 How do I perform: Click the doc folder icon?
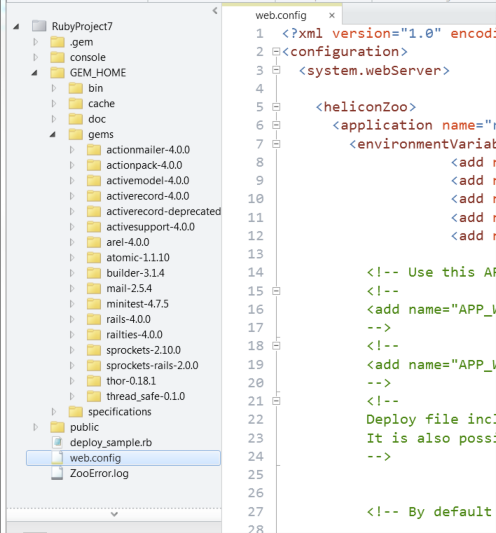point(75,119)
